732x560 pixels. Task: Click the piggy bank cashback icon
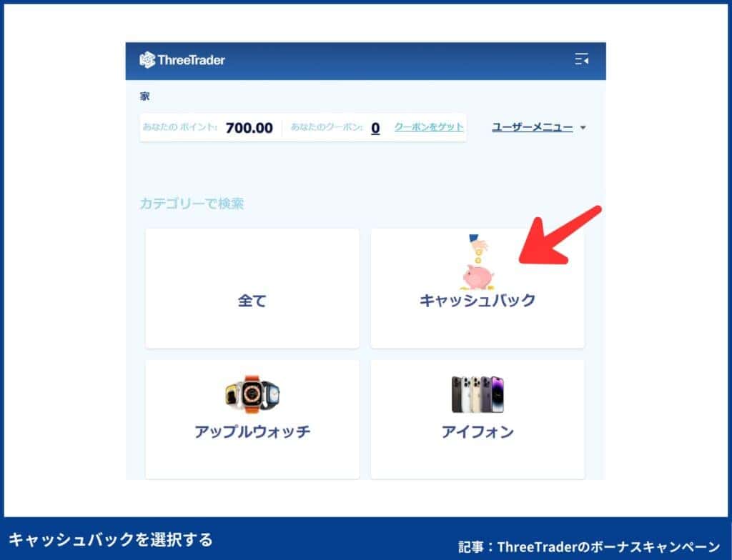478,262
